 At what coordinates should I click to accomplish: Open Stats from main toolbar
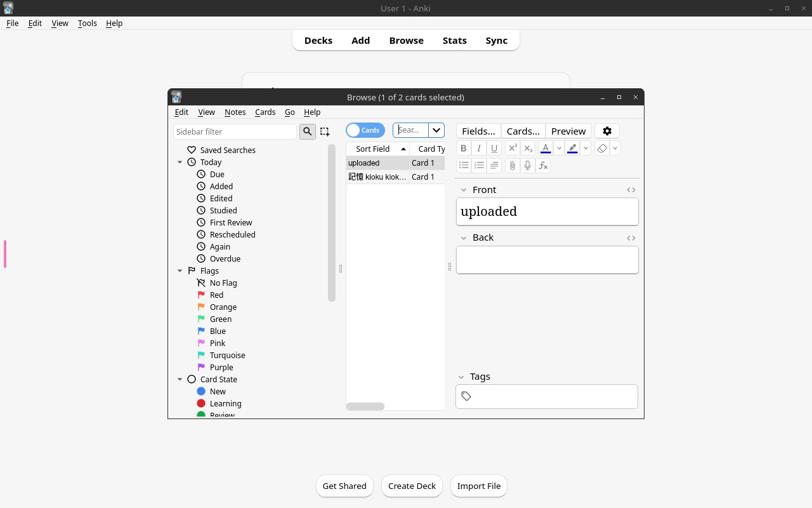(x=455, y=40)
